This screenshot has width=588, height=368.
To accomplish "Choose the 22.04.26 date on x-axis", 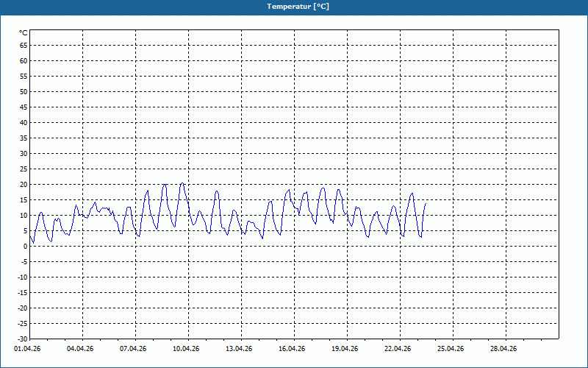I will [398, 349].
